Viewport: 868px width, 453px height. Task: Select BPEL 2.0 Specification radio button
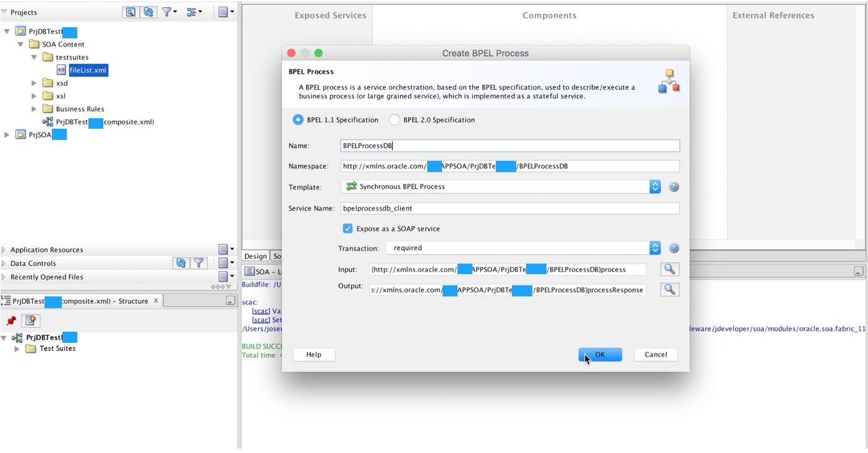[x=394, y=120]
